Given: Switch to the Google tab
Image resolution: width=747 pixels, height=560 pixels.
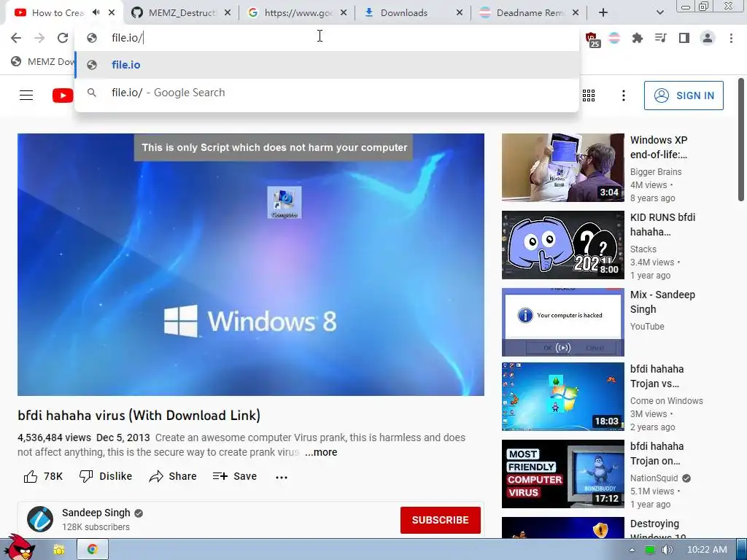Looking at the screenshot, I should tap(296, 12).
